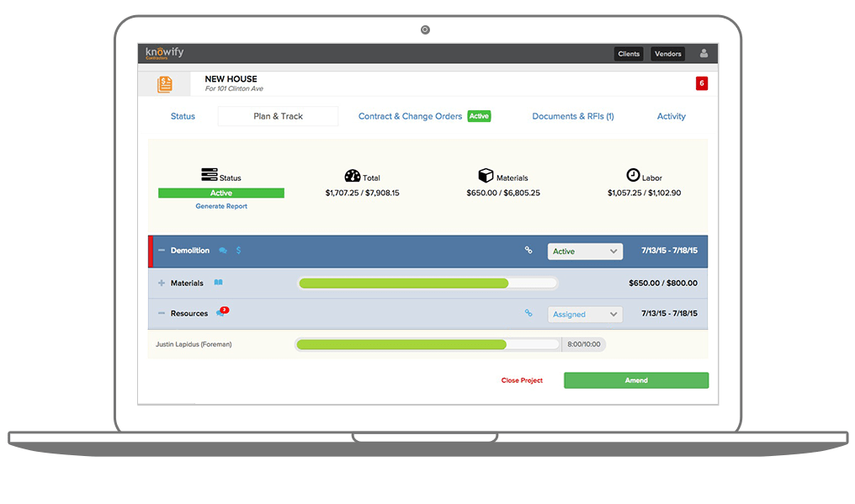Click the comment bubble icon on the Demolition row

[x=222, y=251]
